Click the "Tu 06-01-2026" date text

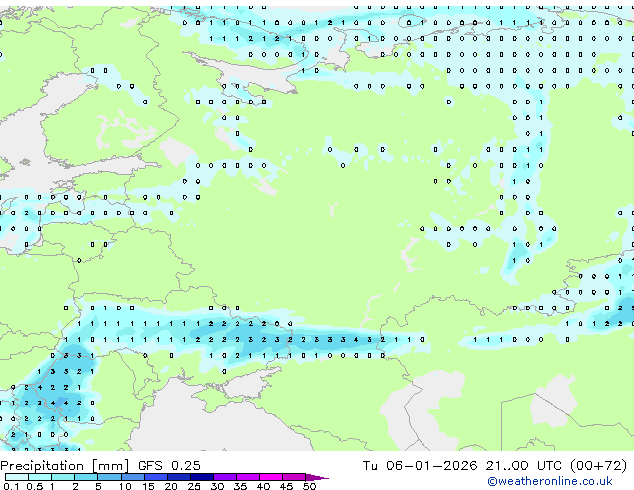(420, 466)
